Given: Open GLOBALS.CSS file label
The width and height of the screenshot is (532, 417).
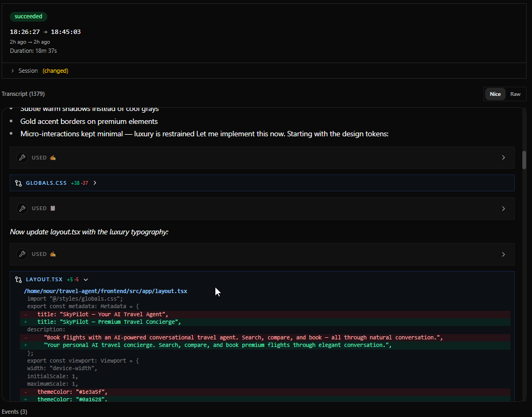Looking at the screenshot, I should [x=46, y=183].
